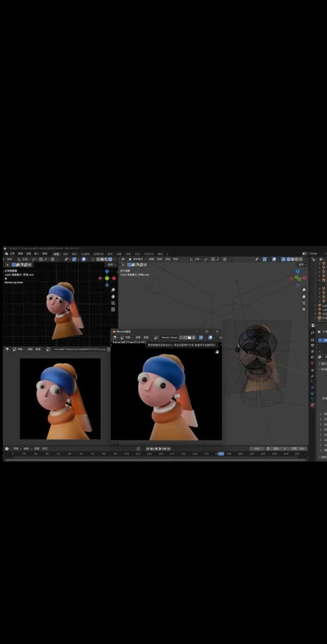The height and width of the screenshot is (644, 327).
Task: Open Window menu (窗口)
Action: click(x=37, y=253)
